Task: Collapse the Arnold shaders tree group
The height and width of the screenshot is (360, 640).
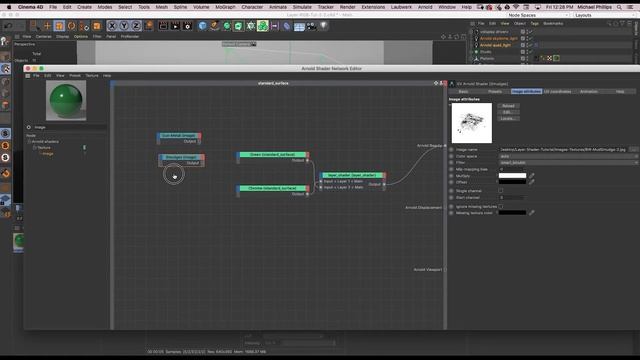Action: (29, 142)
